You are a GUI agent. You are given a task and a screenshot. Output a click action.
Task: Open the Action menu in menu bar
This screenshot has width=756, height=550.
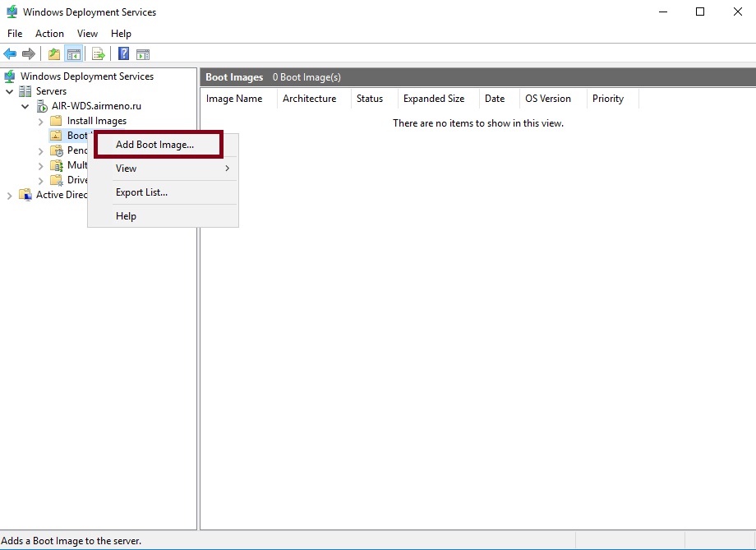(49, 34)
